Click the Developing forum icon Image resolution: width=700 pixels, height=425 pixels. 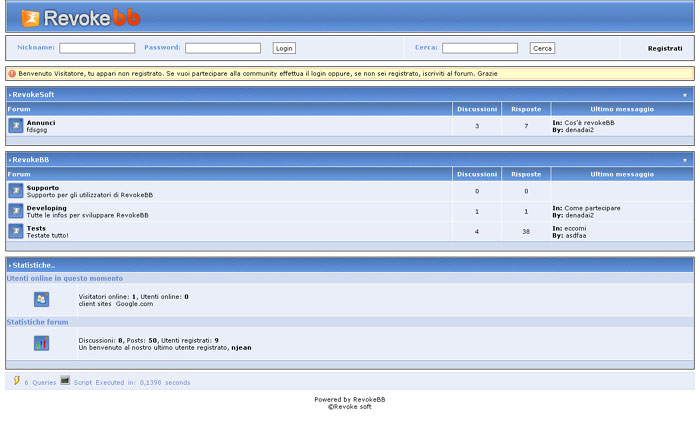coord(16,210)
